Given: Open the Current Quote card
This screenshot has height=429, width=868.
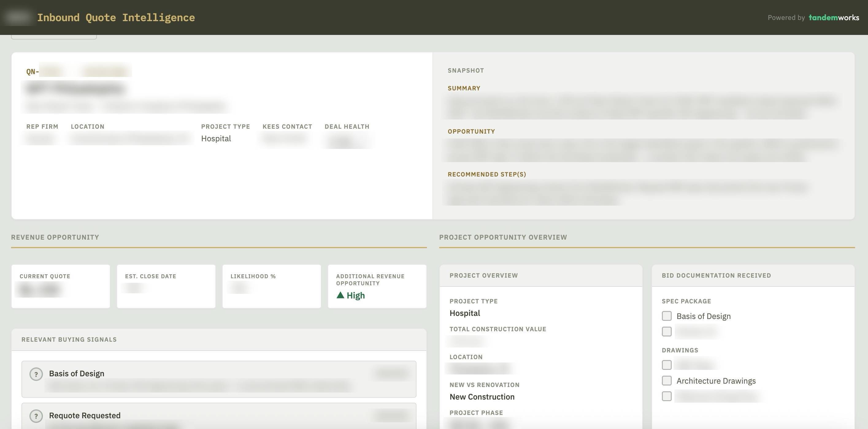Looking at the screenshot, I should tap(61, 286).
